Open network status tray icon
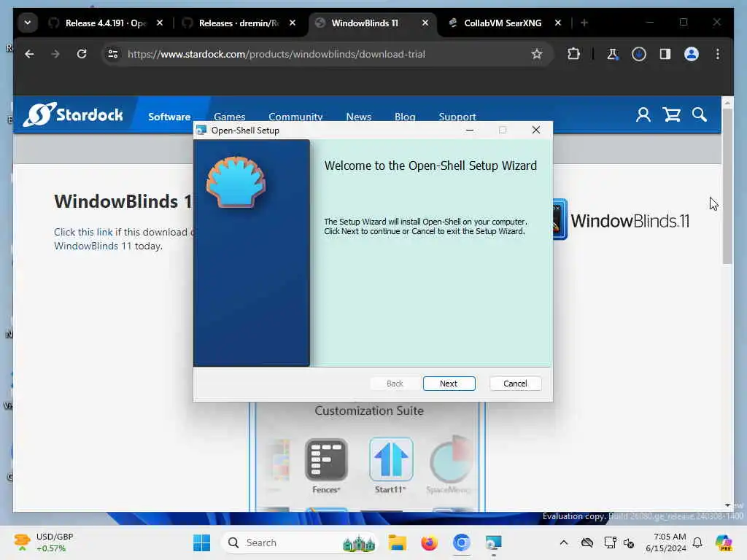 [x=610, y=542]
